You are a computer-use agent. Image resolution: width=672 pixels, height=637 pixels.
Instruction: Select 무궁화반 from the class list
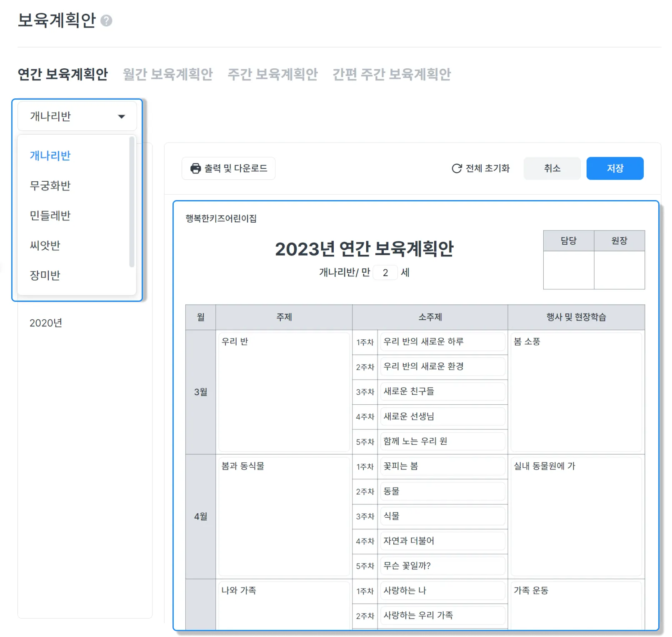[x=50, y=186]
